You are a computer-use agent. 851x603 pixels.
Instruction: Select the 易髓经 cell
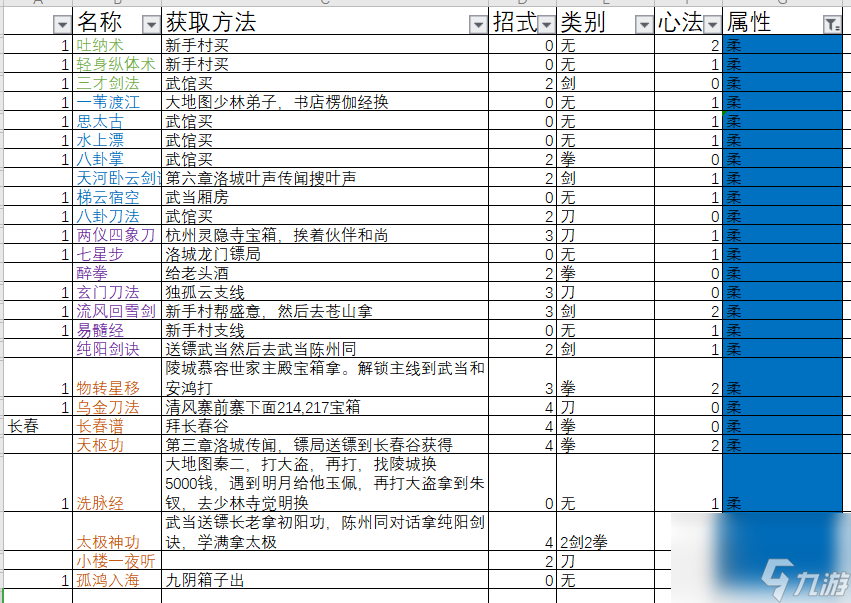[117, 330]
